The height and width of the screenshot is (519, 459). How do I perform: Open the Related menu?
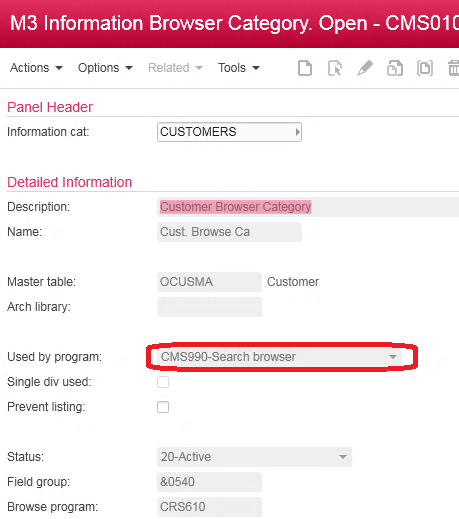(x=175, y=68)
